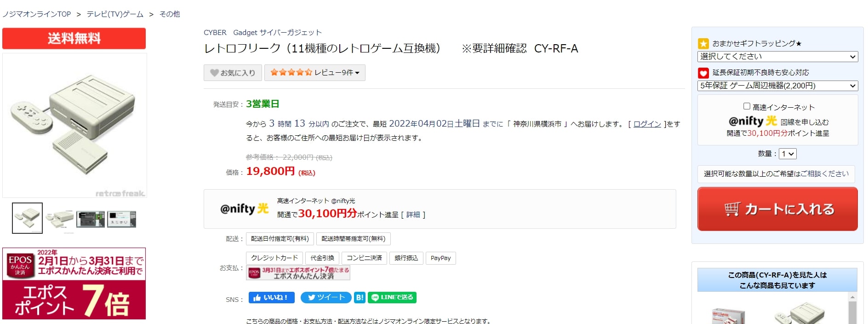Viewport: 868px width, 324px height.
Task: Select the fourth product thumbnail
Action: pos(122,219)
